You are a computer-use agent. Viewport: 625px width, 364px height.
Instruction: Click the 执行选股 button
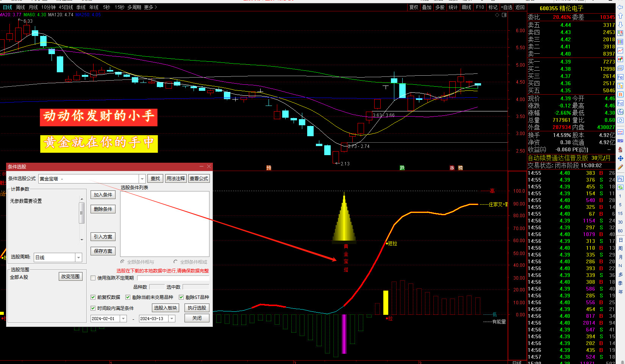(197, 308)
